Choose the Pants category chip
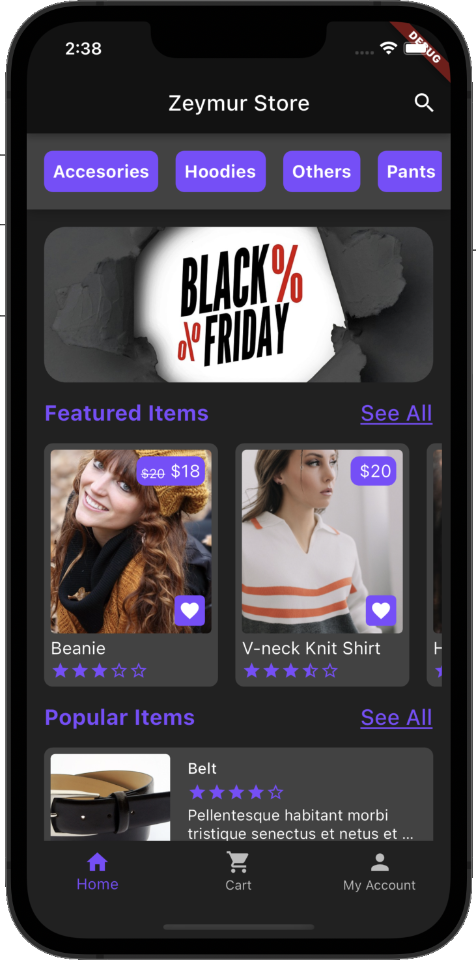This screenshot has height=960, width=476. point(410,171)
